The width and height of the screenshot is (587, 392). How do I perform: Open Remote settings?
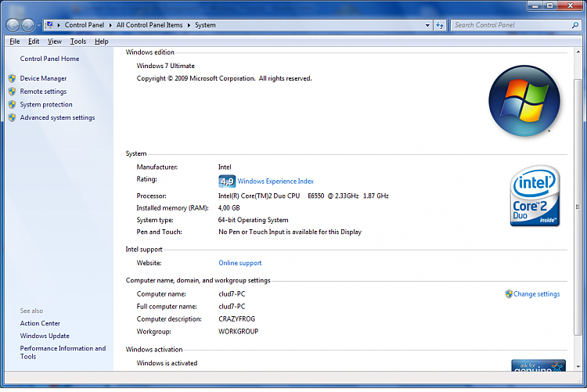[x=43, y=92]
